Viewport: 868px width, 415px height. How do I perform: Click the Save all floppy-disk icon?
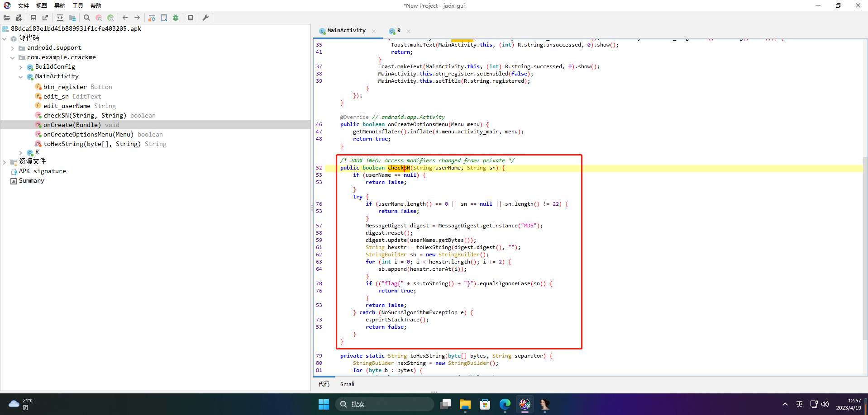33,18
